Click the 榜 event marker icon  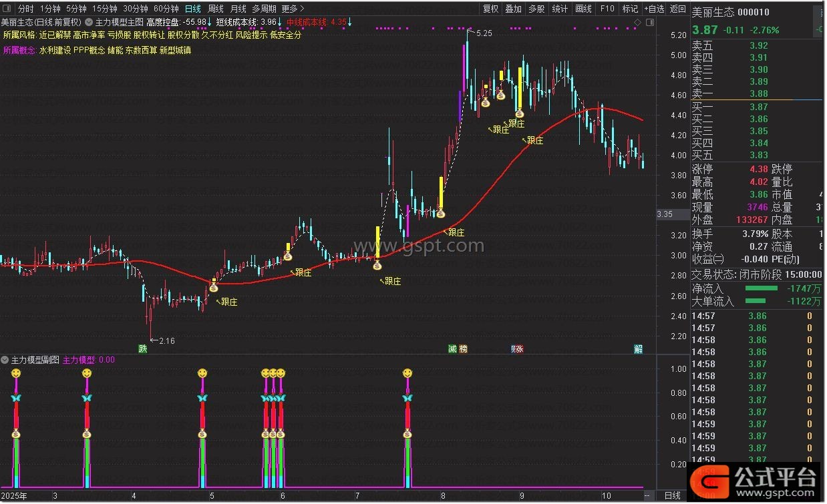click(464, 348)
